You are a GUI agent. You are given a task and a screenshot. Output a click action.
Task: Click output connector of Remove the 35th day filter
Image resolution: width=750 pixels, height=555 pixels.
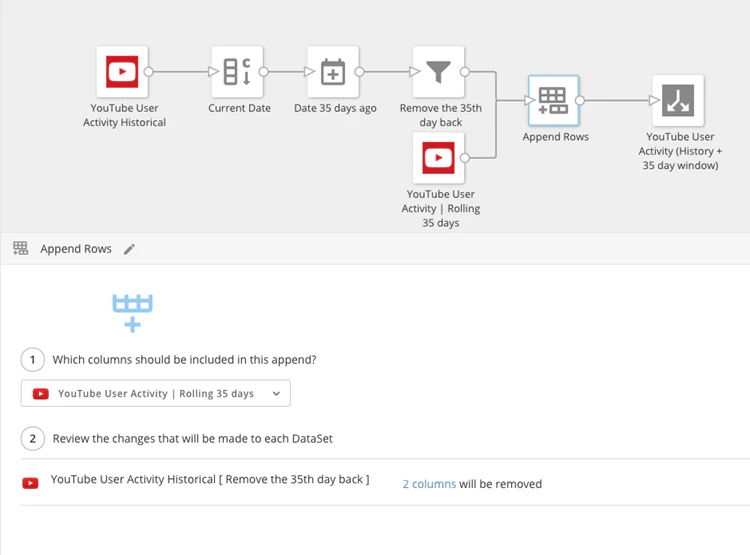click(465, 72)
